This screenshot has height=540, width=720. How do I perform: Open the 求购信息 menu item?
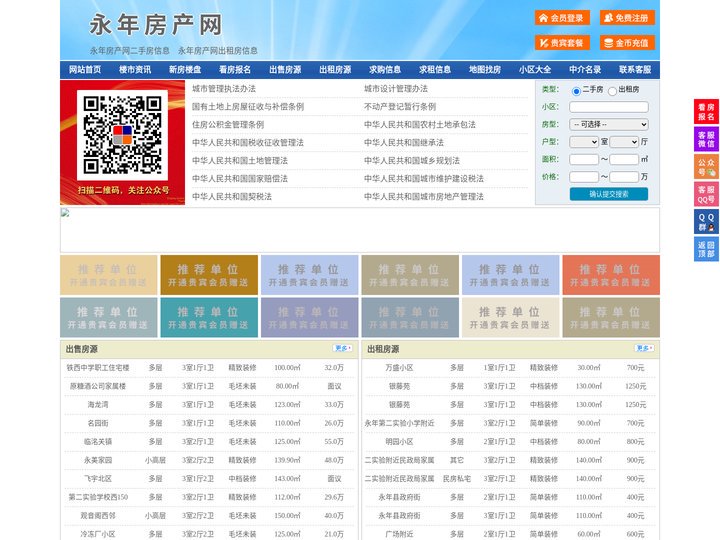385,70
